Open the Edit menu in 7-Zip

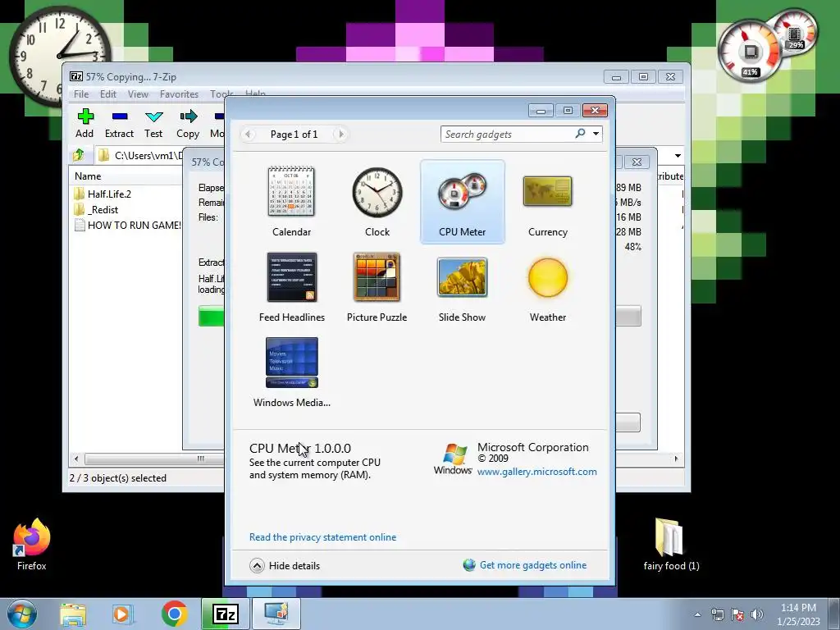(x=108, y=94)
